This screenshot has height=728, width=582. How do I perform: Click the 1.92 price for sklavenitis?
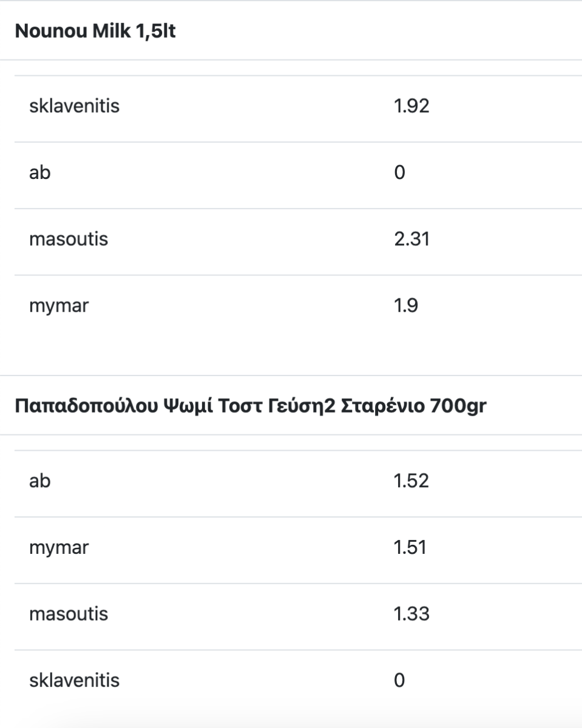(x=411, y=106)
